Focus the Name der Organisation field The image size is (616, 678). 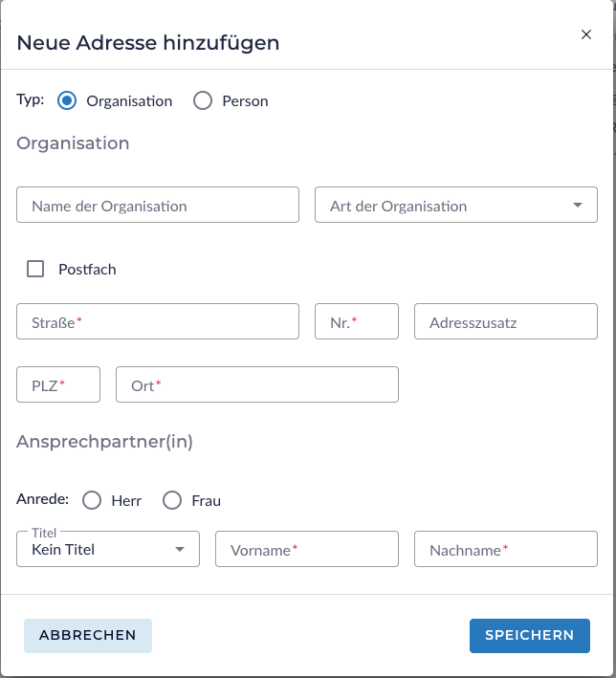click(158, 206)
